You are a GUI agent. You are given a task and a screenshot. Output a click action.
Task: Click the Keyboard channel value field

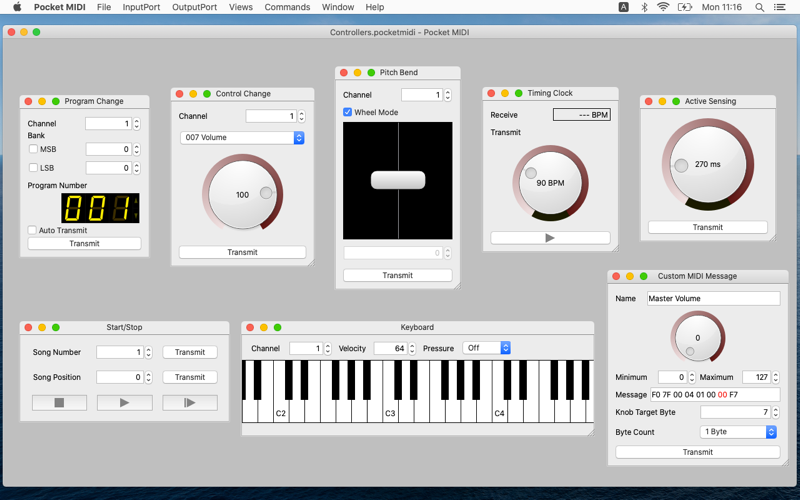pos(306,348)
